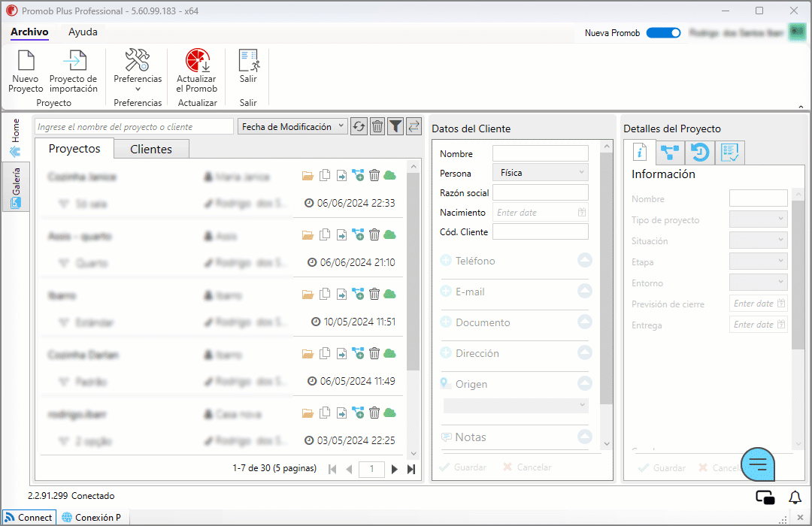Click Guardar in Detalles del Proyecto

pyautogui.click(x=662, y=468)
